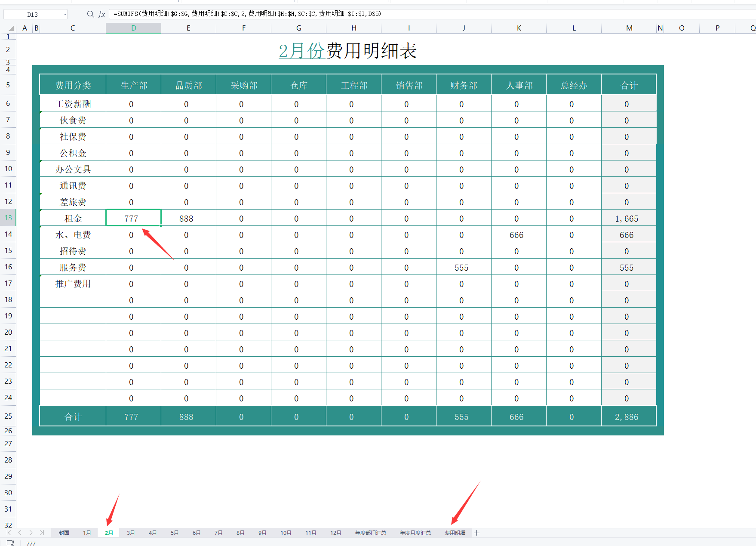756x546 pixels.
Task: Open the 11月 sheet tab
Action: point(311,533)
